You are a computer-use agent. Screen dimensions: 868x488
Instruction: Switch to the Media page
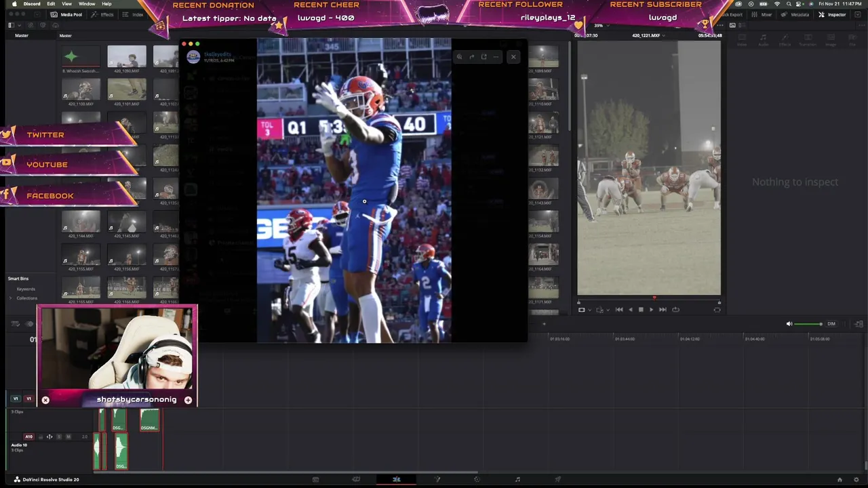(x=315, y=479)
